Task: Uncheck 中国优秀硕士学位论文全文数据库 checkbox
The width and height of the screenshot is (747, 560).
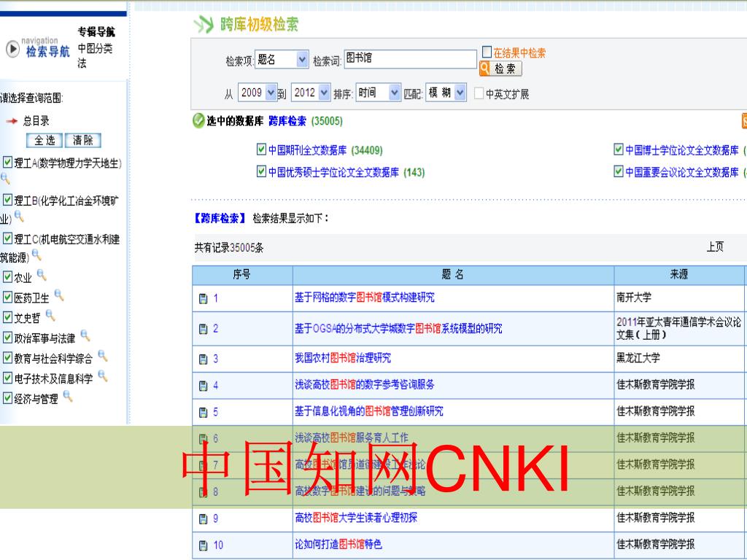Action: pyautogui.click(x=261, y=171)
